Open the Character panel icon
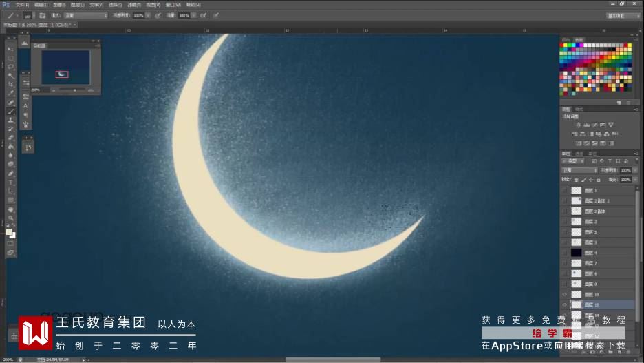This screenshot has width=644, height=363. click(26, 105)
